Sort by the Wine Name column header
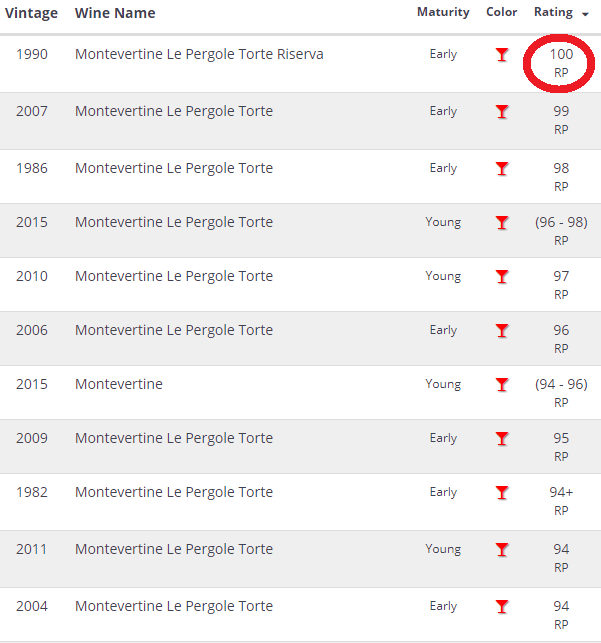The height and width of the screenshot is (643, 601). 115,13
